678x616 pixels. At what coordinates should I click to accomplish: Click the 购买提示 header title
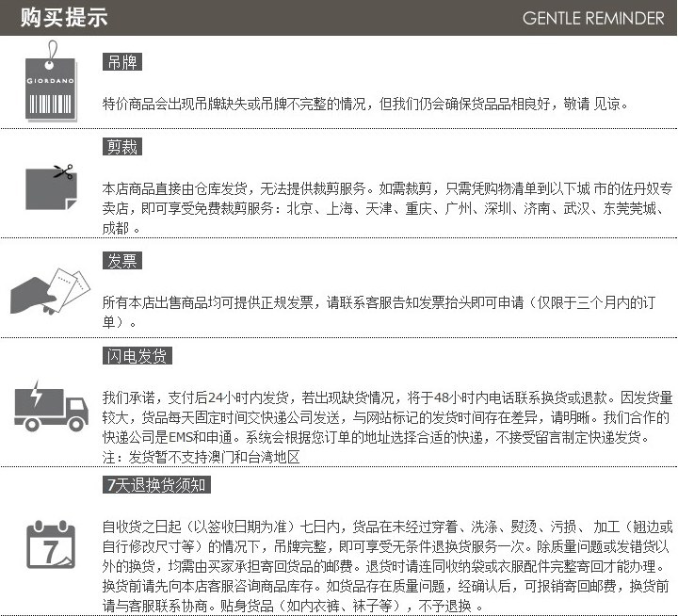coord(64,18)
